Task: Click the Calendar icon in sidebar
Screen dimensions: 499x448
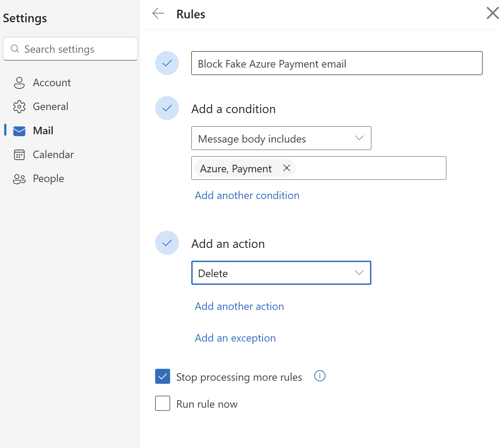Action: [x=19, y=155]
